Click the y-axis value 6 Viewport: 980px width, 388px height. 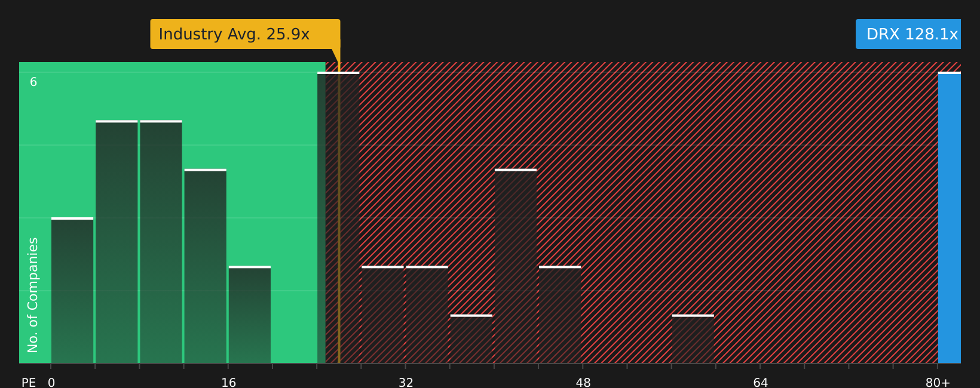33,82
